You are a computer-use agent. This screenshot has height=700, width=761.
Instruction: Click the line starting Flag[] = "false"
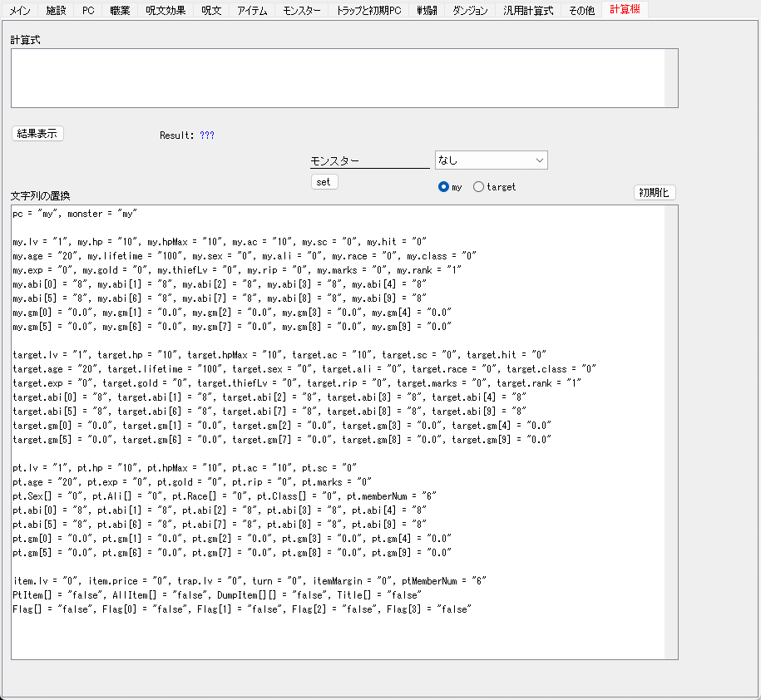(242, 609)
